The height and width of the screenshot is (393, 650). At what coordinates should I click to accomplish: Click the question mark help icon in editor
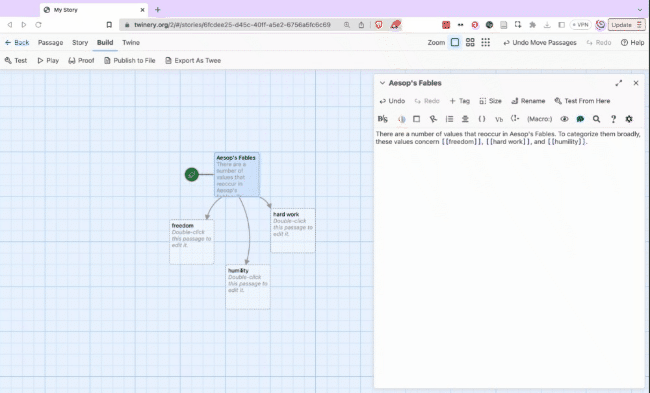tap(613, 119)
